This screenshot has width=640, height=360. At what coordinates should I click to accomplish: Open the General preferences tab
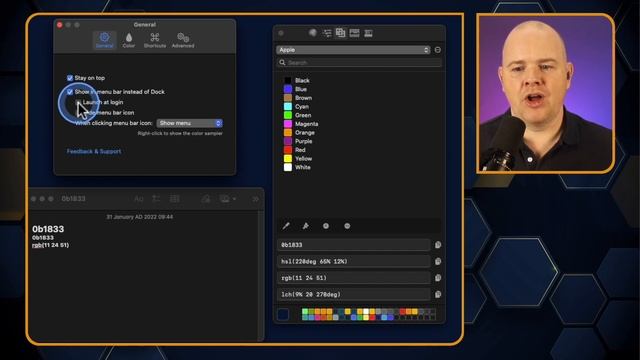104,40
